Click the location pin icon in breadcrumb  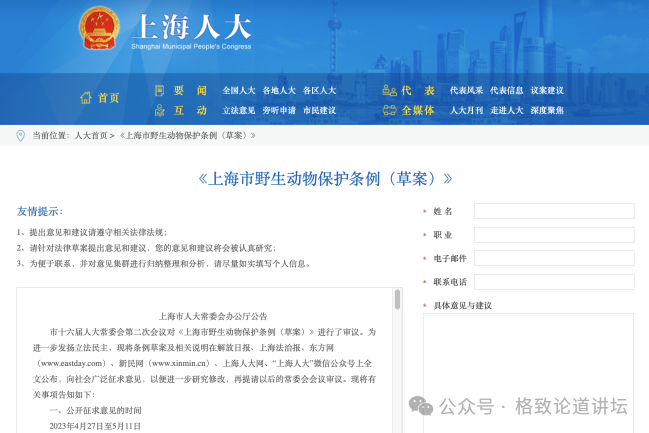click(x=20, y=135)
